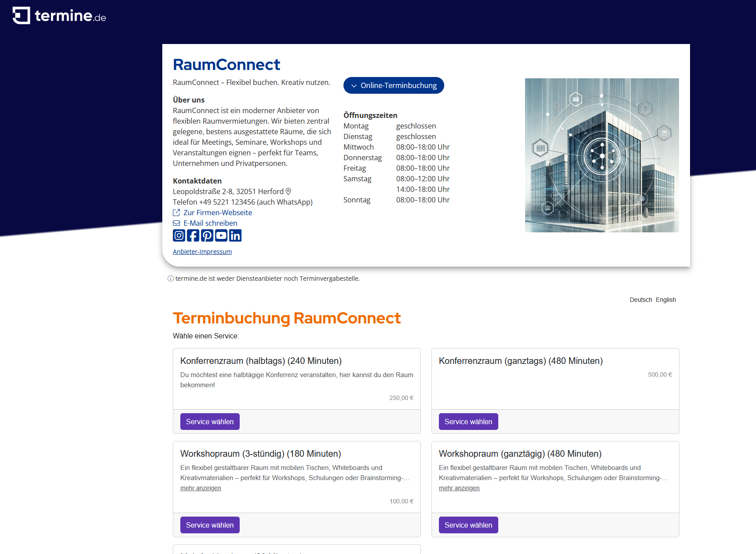Viewport: 756px width, 554px height.
Task: Click the Montag geschlossen entry
Action: pyautogui.click(x=390, y=126)
